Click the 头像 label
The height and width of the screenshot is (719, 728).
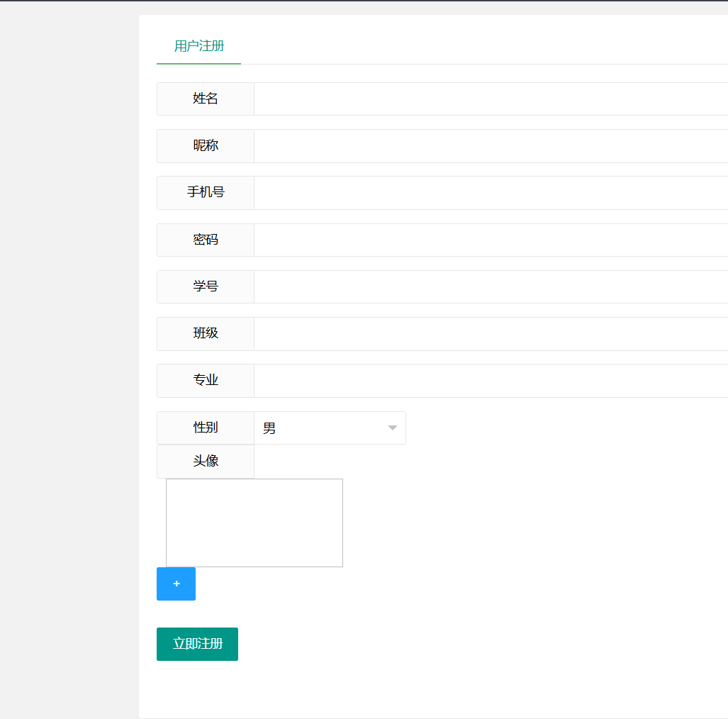pyautogui.click(x=206, y=462)
